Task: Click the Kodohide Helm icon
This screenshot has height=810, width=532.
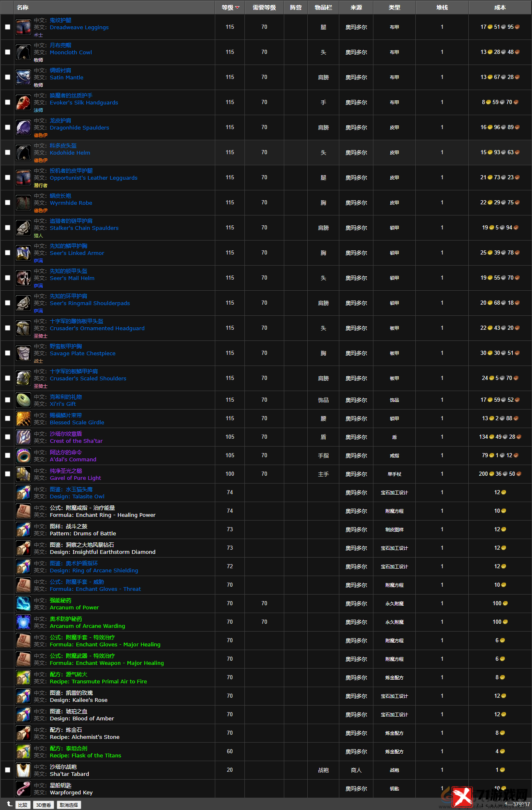Action: pos(23,153)
